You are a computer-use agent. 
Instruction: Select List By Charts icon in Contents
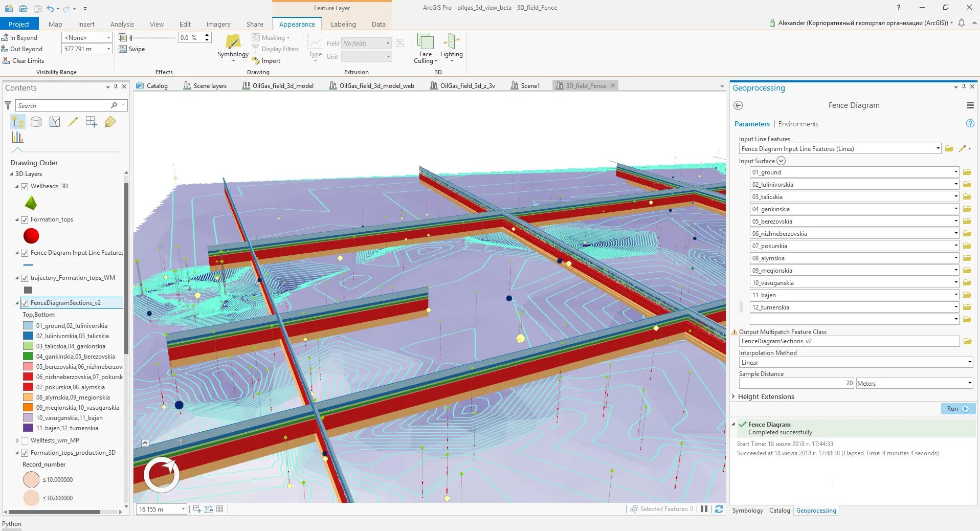coord(18,138)
